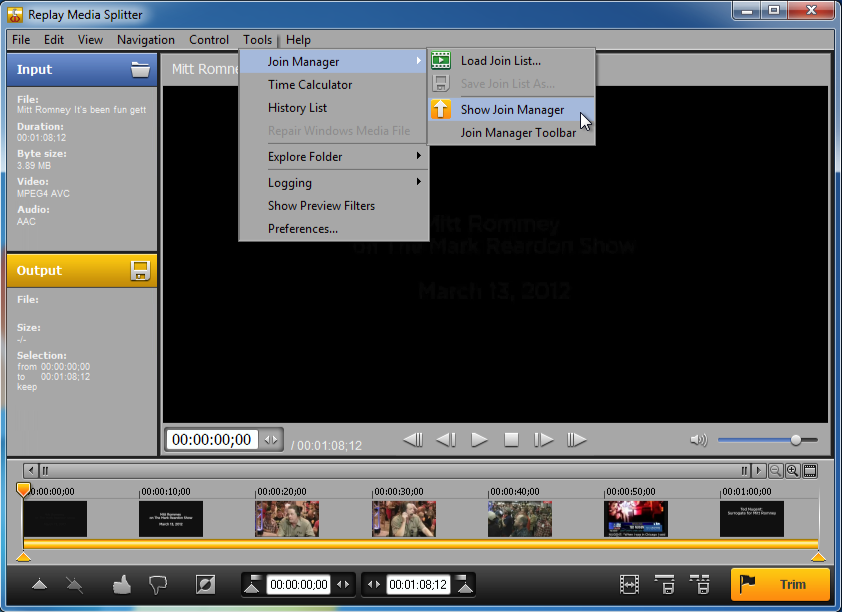
Task: Cut selection with thumbs down icon
Action: pyautogui.click(x=158, y=585)
